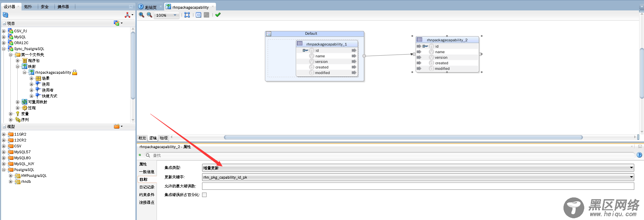Collapse the PostgreSQL model folder
This screenshot has height=220, width=644.
[x=3, y=170]
